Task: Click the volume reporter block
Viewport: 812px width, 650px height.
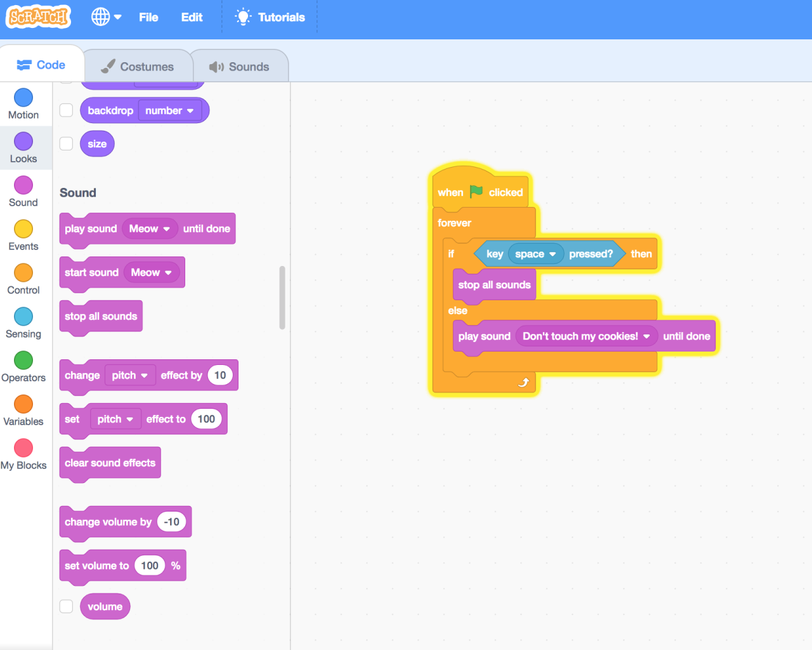Action: pyautogui.click(x=105, y=606)
